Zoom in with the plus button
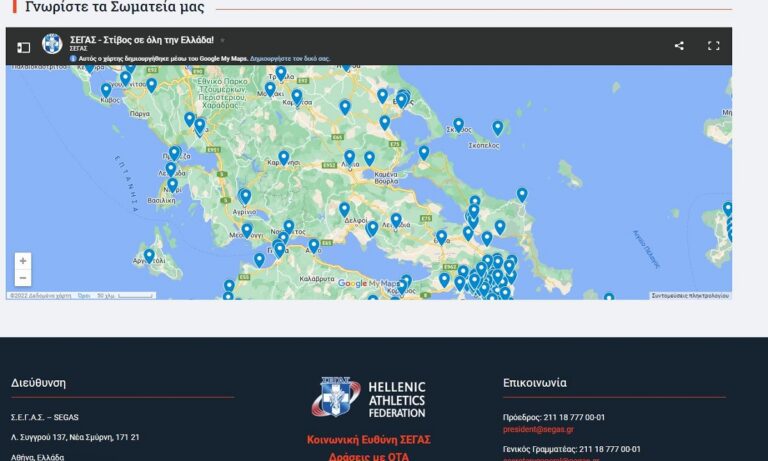Screen dimensions: 768x461 pos(23,261)
